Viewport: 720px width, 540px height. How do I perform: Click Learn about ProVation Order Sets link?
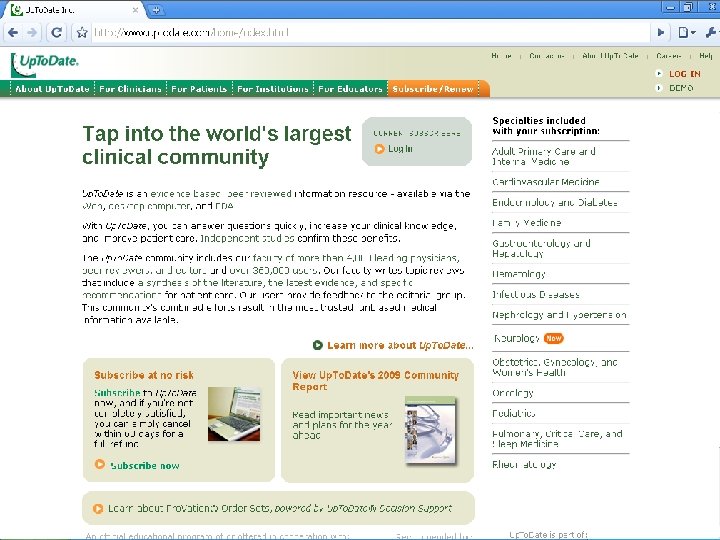point(280,508)
